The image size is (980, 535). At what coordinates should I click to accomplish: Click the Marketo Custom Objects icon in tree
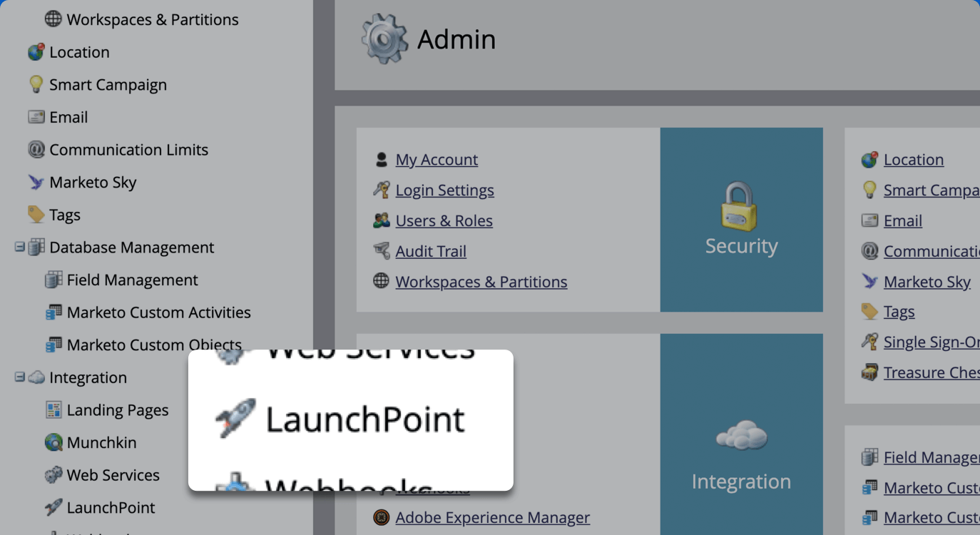(x=53, y=345)
